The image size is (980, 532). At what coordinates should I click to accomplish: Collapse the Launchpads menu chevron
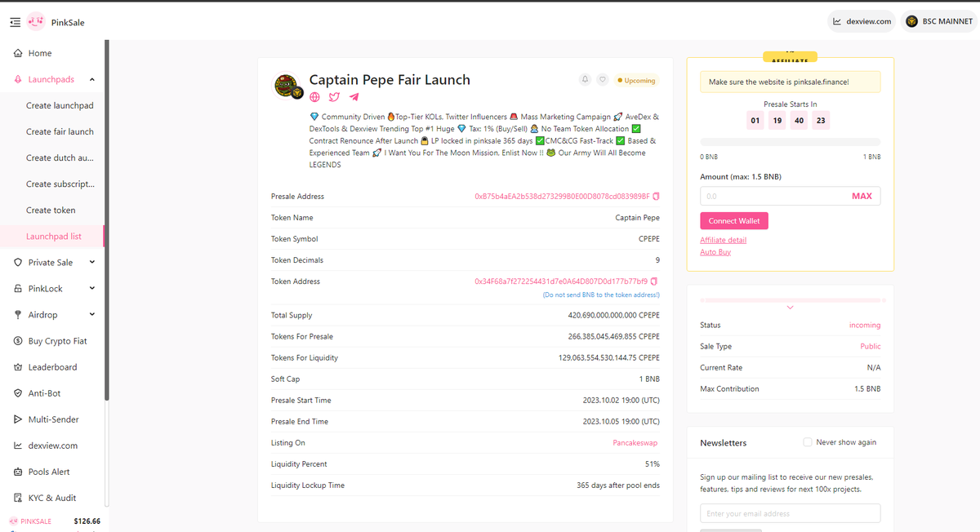pos(91,79)
